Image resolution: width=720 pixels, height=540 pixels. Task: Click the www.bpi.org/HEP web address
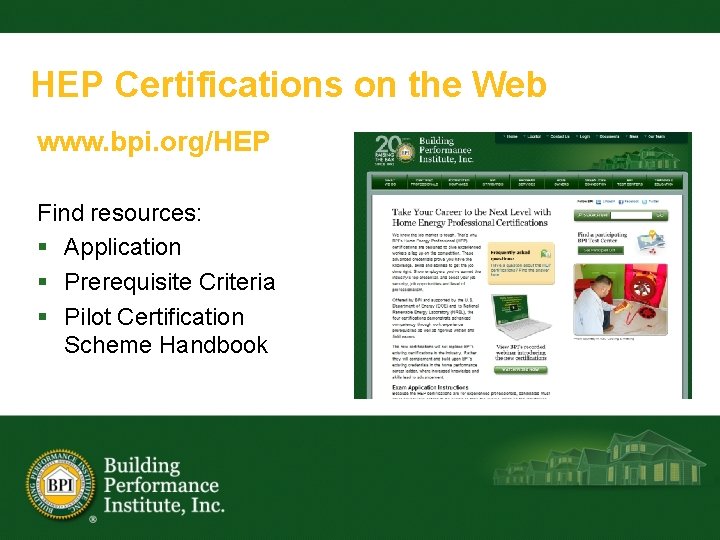[153, 142]
